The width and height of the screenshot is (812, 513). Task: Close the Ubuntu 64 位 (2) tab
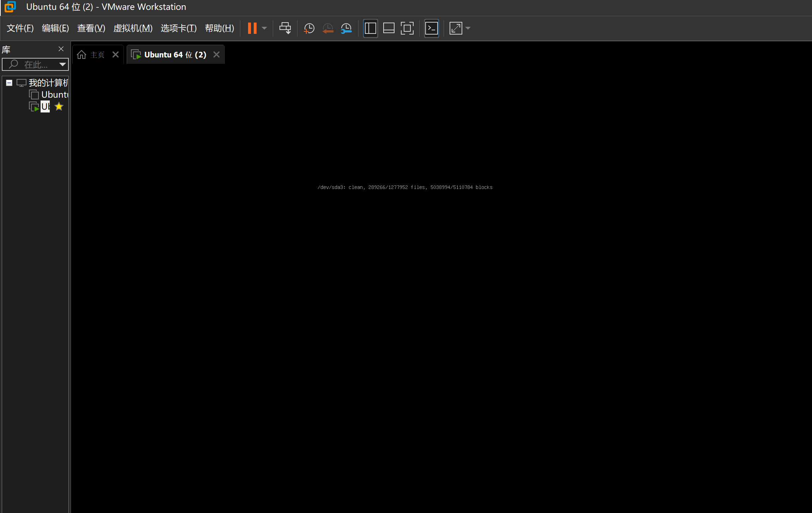[x=216, y=55]
